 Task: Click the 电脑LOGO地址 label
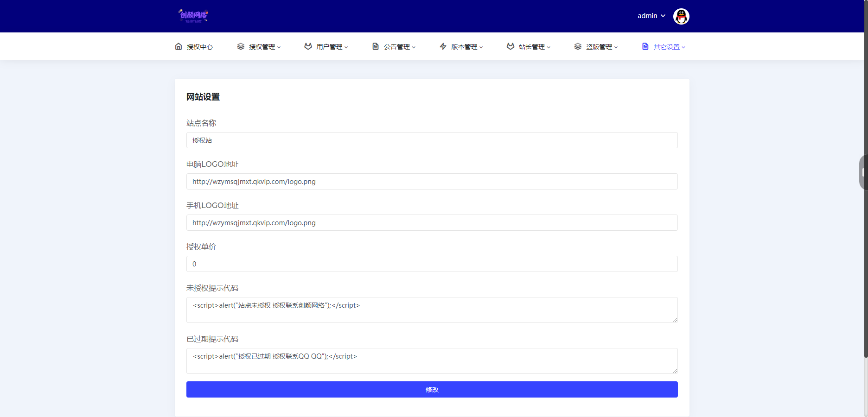(212, 164)
